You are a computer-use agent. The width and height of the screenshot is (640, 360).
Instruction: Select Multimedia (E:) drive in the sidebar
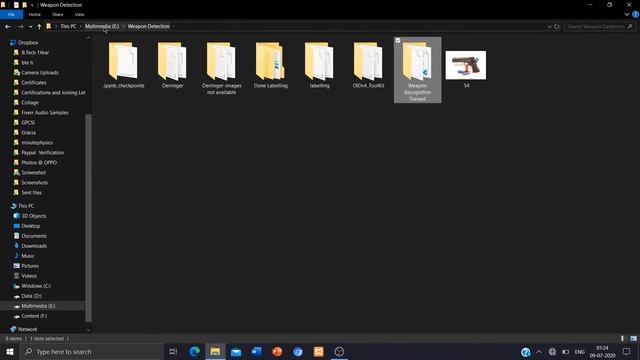[38, 306]
